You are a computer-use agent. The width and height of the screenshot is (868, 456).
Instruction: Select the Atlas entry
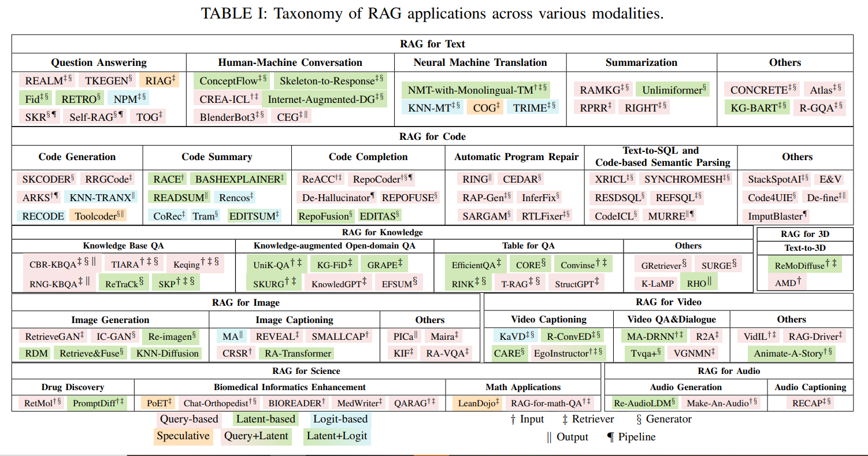coord(825,90)
